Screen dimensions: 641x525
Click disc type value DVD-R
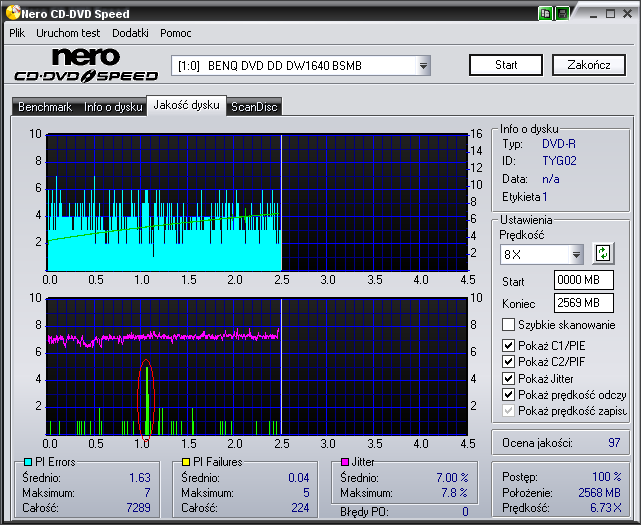(x=559, y=144)
